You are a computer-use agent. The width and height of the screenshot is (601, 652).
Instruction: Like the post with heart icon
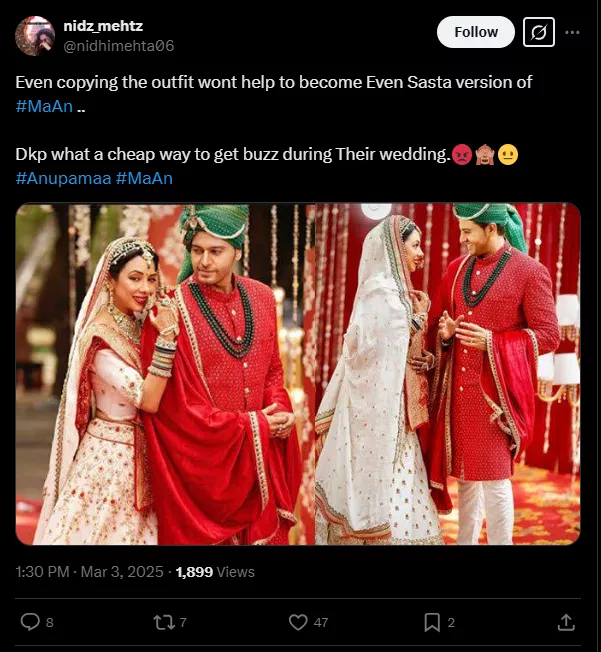click(x=298, y=622)
